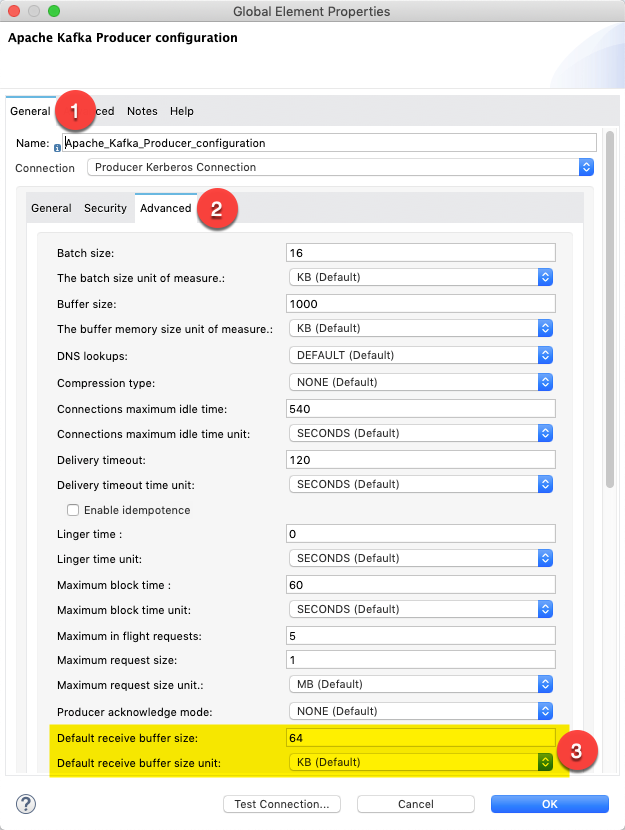Screen dimensions: 625x830
Task: Switch to the Security tab
Action: pyautogui.click(x=105, y=208)
